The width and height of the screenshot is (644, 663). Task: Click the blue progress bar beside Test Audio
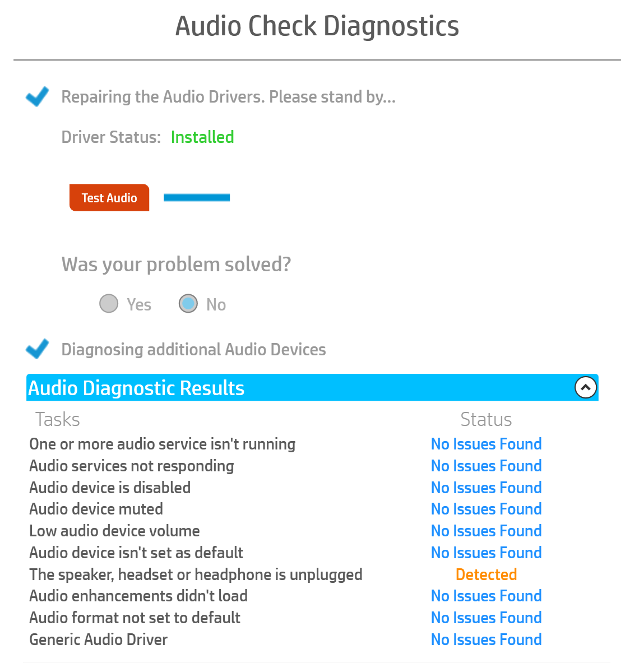[196, 197]
